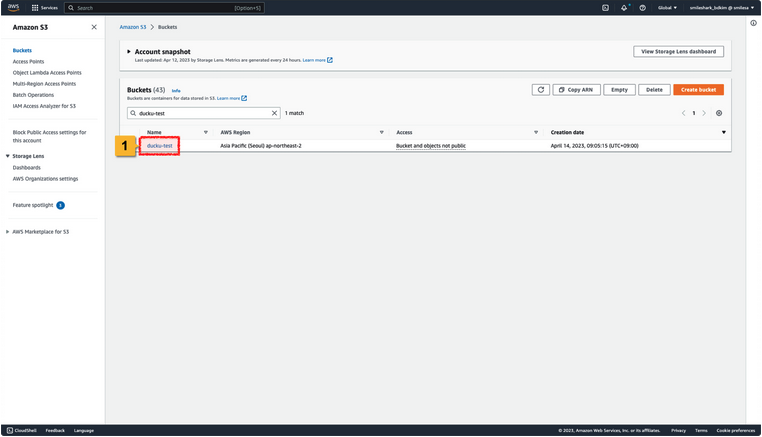Image resolution: width=762 pixels, height=437 pixels.
Task: Open table preferences gear icon
Action: 719,113
